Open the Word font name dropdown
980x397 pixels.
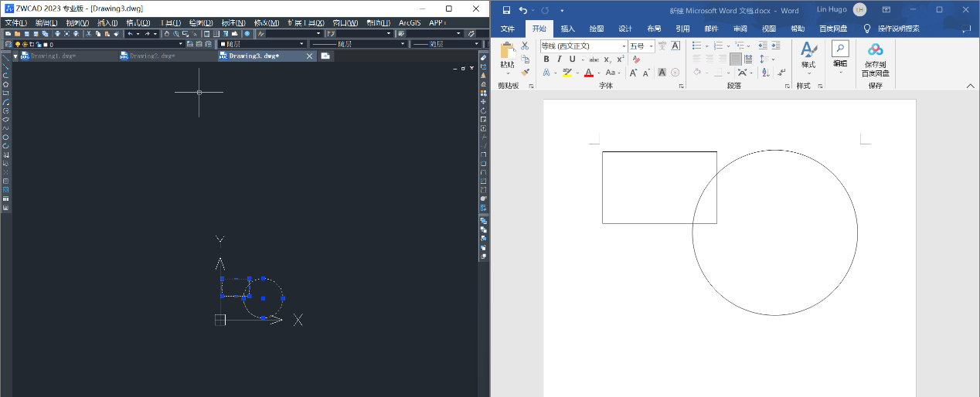624,46
